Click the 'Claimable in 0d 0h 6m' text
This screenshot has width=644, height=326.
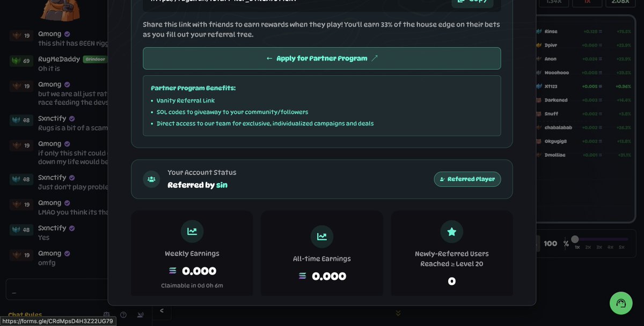pos(192,286)
